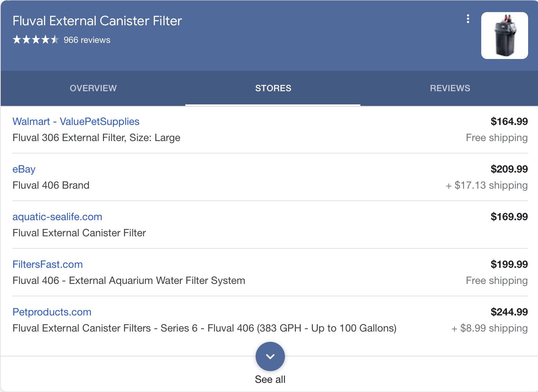Viewport: 538px width, 392px height.
Task: Visit the eBay store link
Action: point(24,169)
